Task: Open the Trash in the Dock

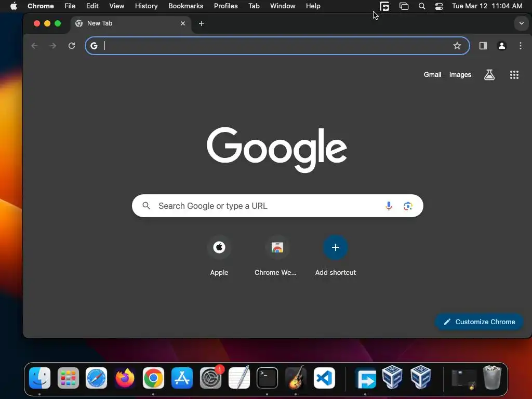Action: tap(492, 377)
